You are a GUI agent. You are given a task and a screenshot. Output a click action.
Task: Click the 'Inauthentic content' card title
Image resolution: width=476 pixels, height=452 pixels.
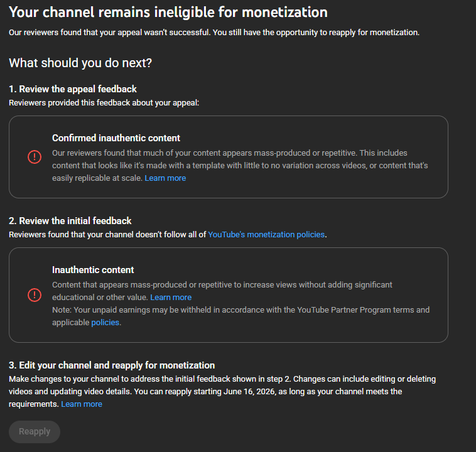(x=93, y=270)
